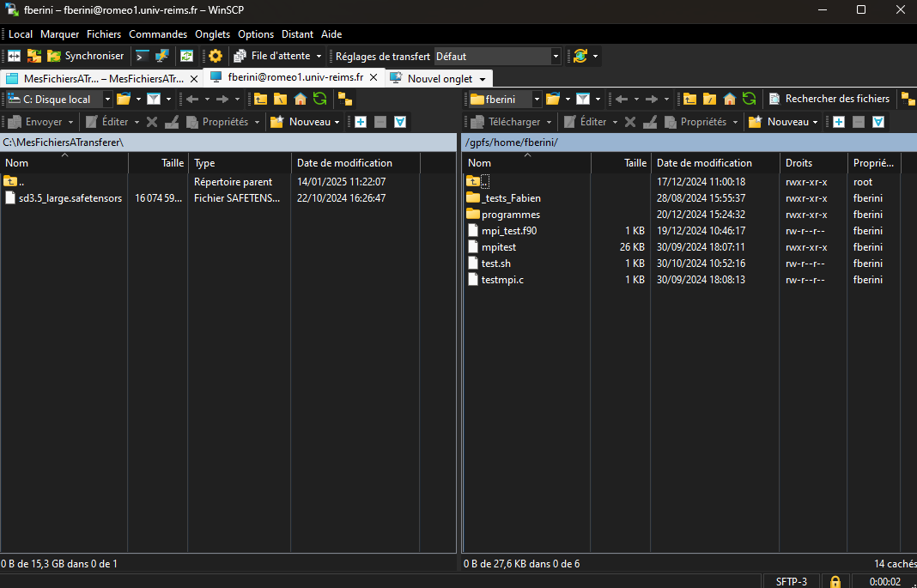Open the Réglages de transfert Défaut combo box

tap(497, 56)
